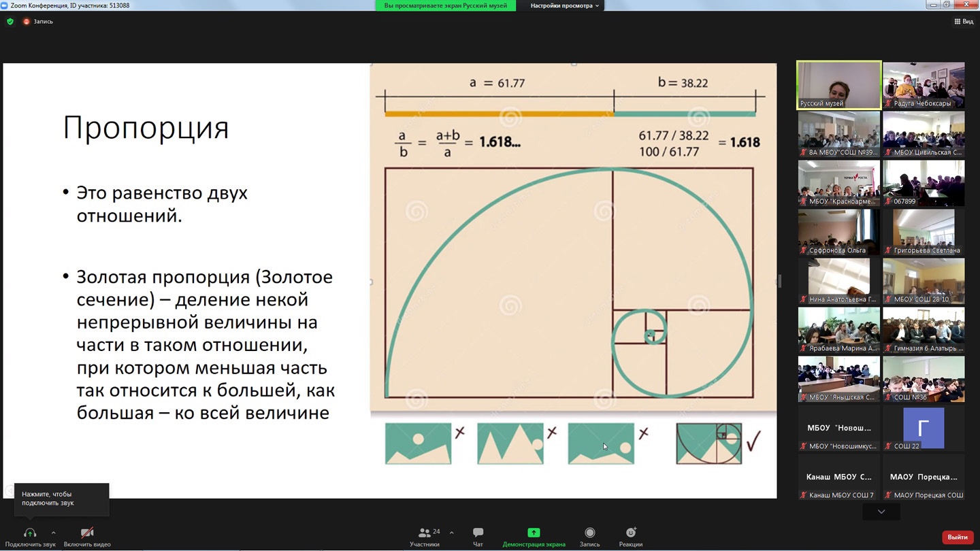Select the Русский музей video thumbnail
The height and width of the screenshot is (551, 980).
coord(839,85)
